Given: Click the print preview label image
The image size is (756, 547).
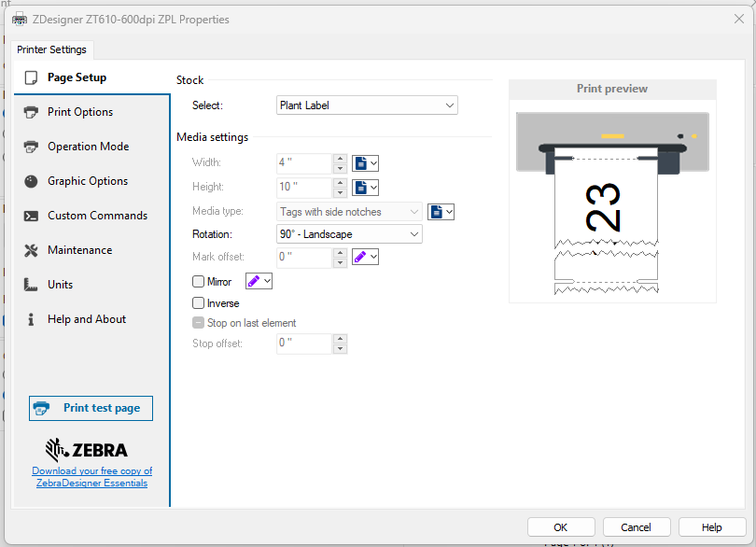Looking at the screenshot, I should click(612, 203).
